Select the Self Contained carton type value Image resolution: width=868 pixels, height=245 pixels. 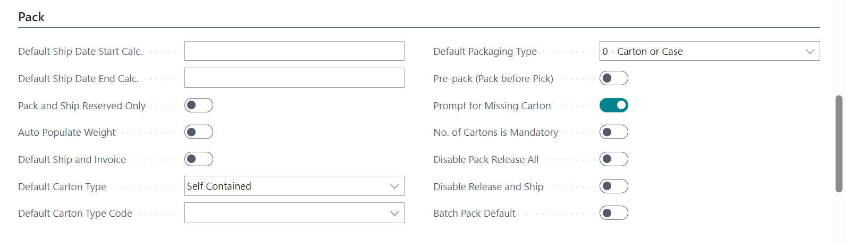tap(219, 186)
